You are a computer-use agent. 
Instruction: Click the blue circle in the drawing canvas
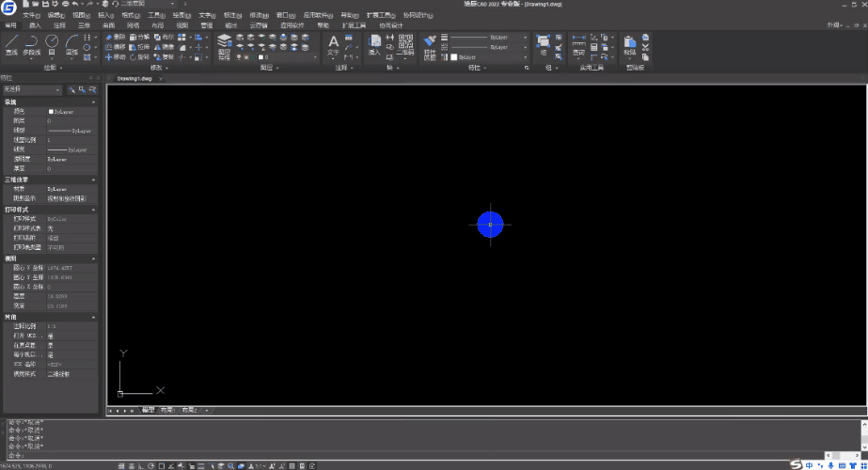coord(490,225)
